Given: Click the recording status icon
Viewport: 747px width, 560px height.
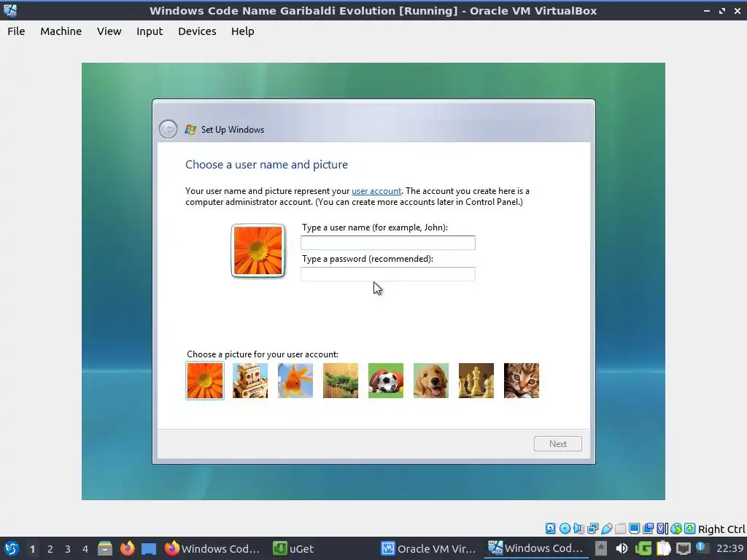Looking at the screenshot, I should (648, 528).
